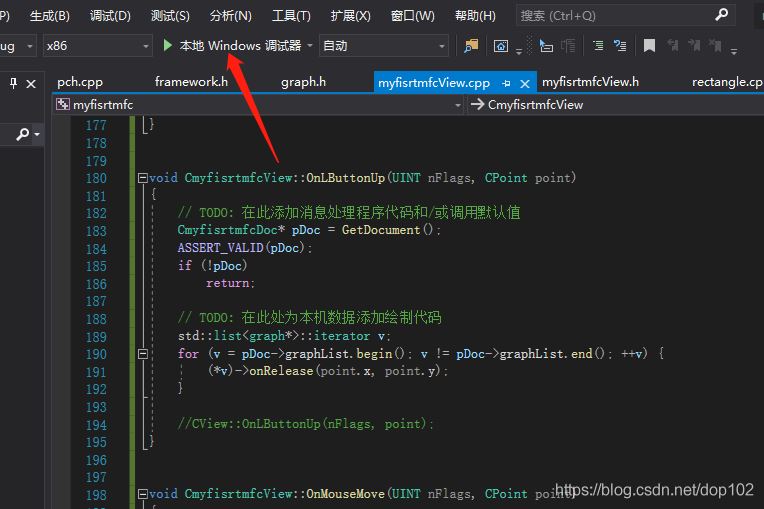Screen dimensions: 764x509
Task: Click the if (!pDoc) statement
Action: coord(212,265)
